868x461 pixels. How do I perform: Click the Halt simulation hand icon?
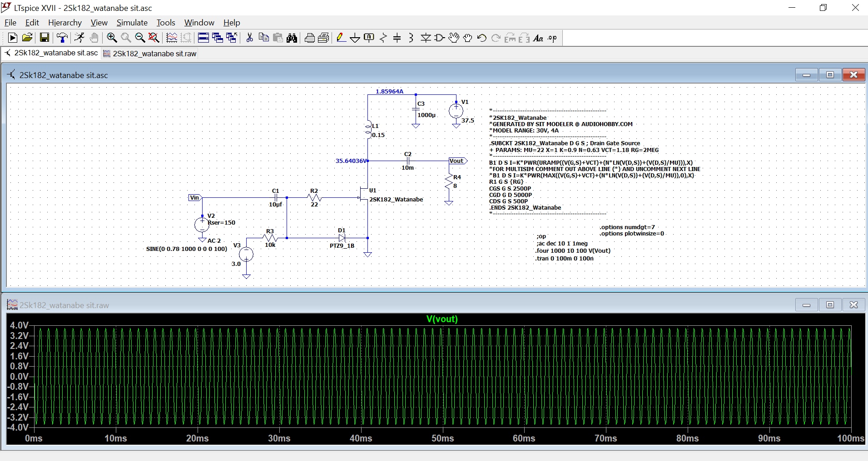point(94,38)
